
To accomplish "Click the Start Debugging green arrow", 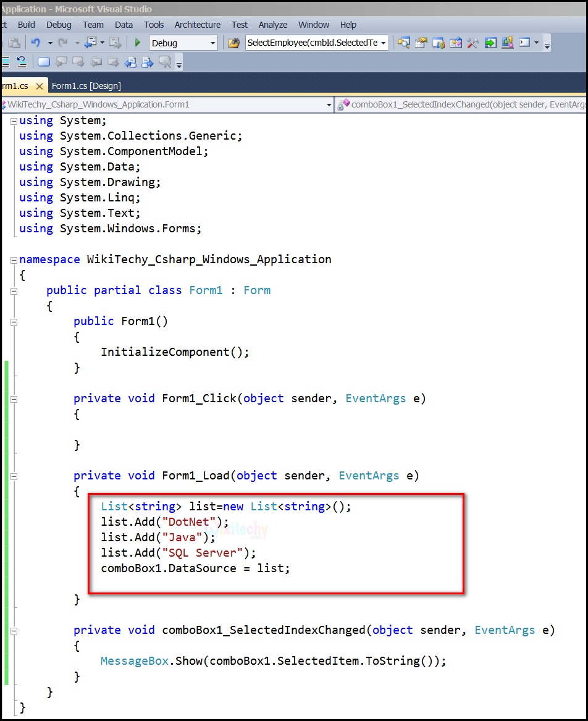I will pos(136,43).
